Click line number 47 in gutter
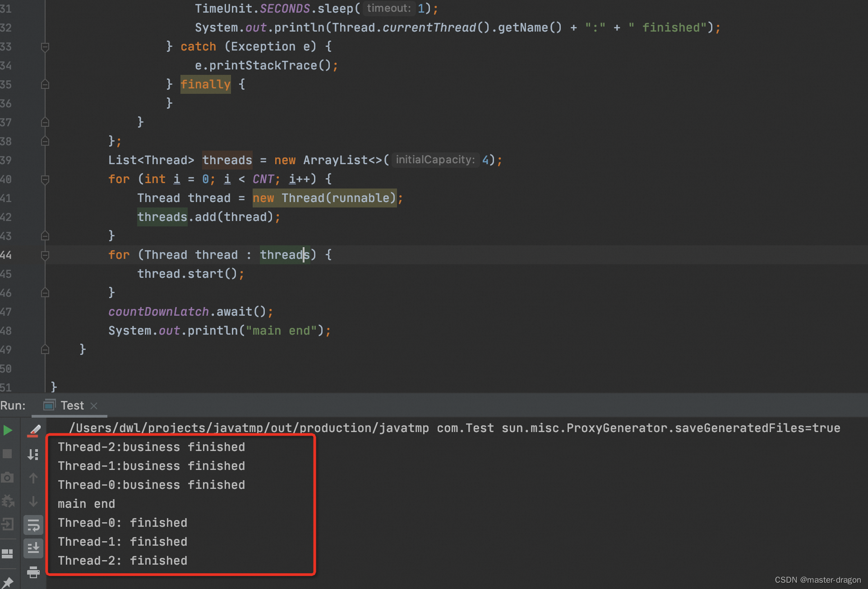Screen dimensions: 868x589 (6, 312)
